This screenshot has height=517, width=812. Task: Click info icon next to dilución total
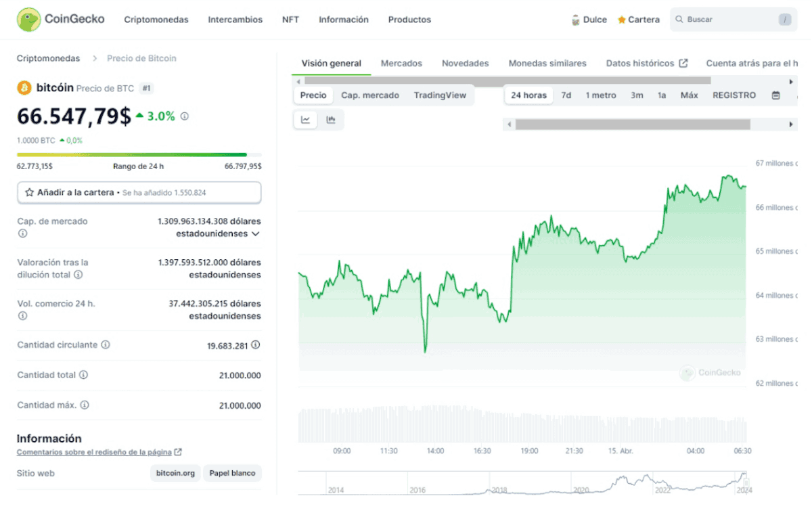[78, 275]
